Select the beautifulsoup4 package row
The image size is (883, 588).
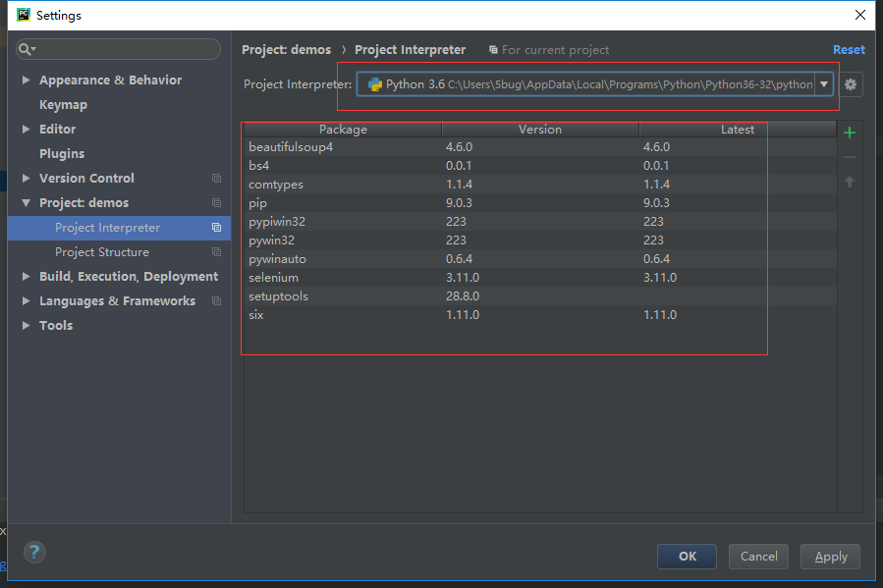click(540, 147)
